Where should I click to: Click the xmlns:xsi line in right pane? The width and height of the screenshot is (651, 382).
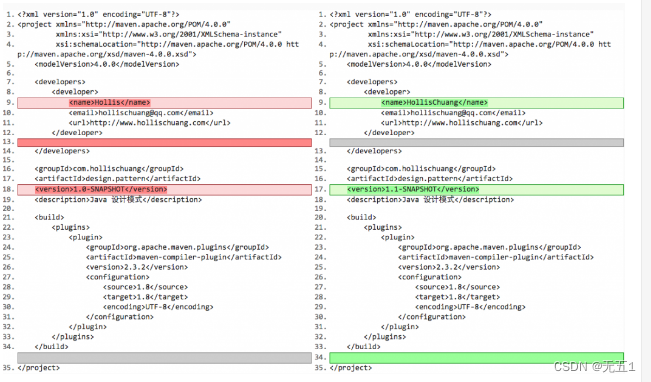(481, 34)
